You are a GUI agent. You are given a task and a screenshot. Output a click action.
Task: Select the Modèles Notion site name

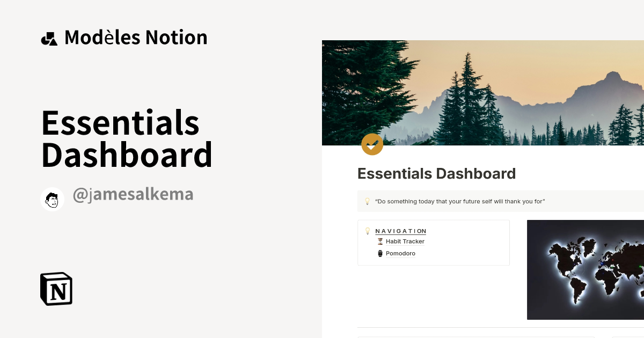click(136, 38)
